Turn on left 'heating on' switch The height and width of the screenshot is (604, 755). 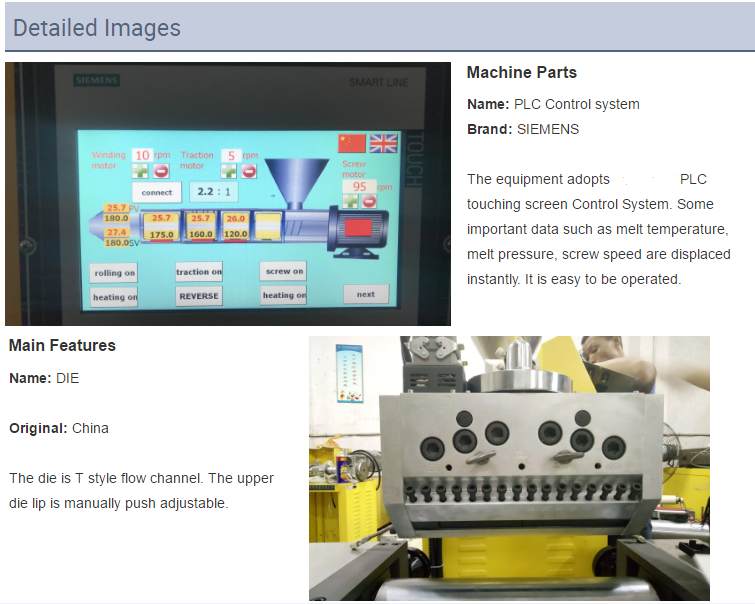click(x=114, y=297)
